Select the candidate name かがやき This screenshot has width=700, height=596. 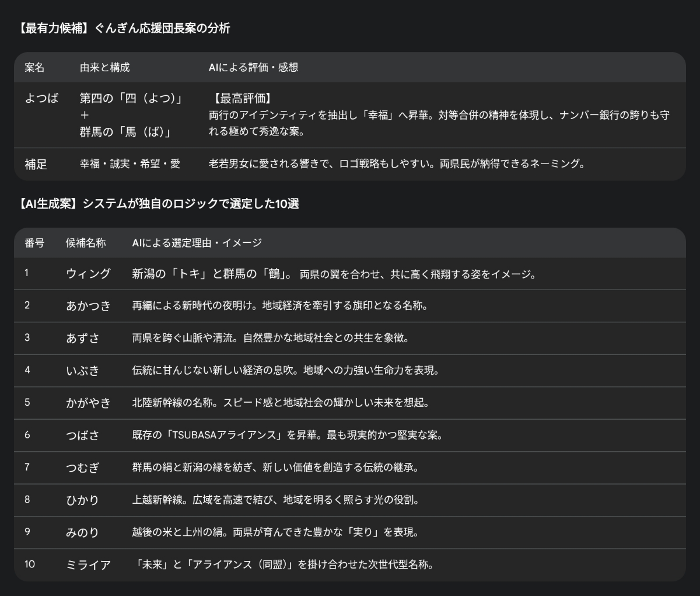tap(87, 403)
